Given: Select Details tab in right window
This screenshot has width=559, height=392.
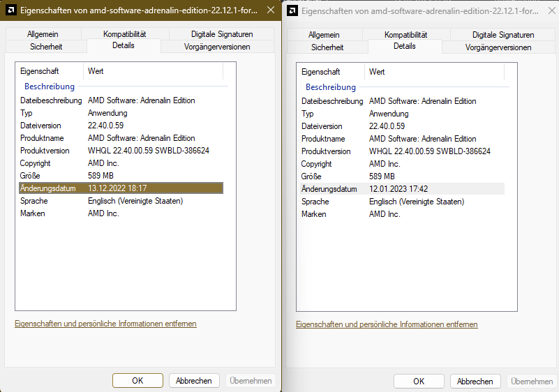Looking at the screenshot, I should pos(405,46).
